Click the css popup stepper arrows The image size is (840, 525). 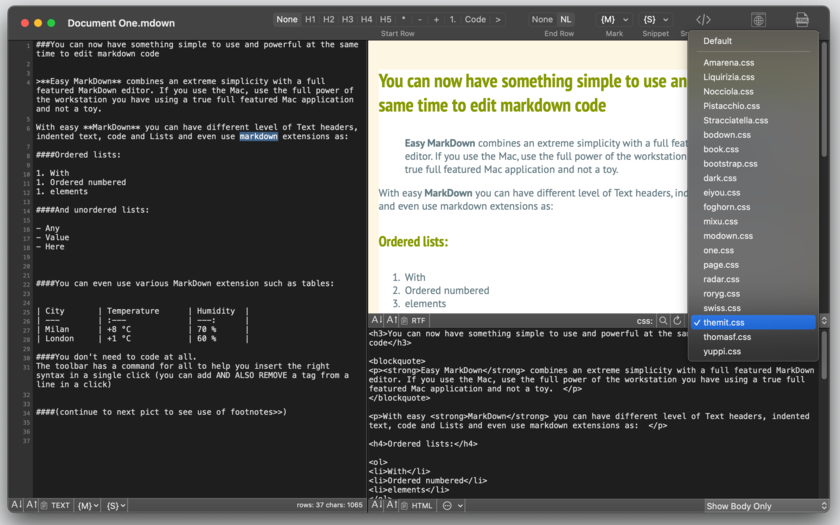click(x=824, y=321)
